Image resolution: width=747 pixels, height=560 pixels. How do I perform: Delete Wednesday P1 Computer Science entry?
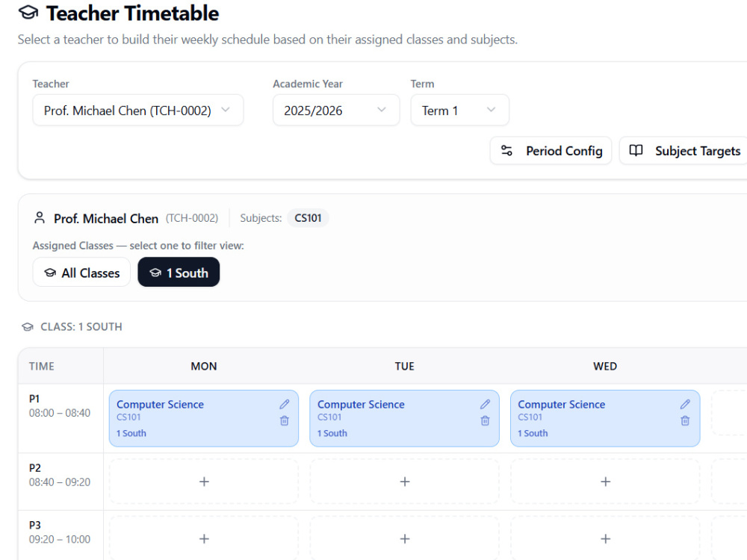point(685,420)
